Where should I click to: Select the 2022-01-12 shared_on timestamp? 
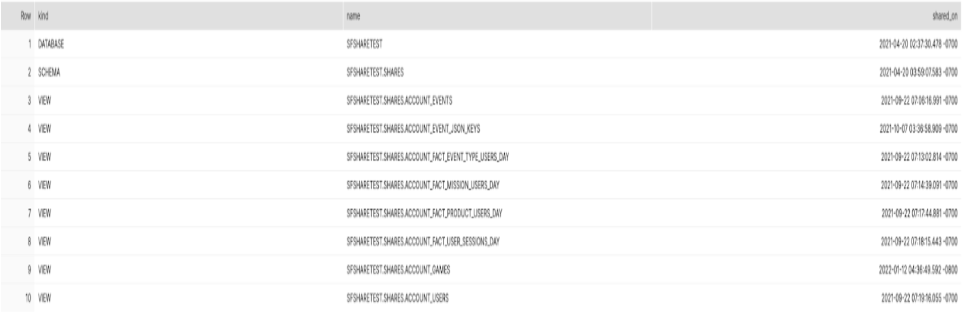click(x=918, y=270)
